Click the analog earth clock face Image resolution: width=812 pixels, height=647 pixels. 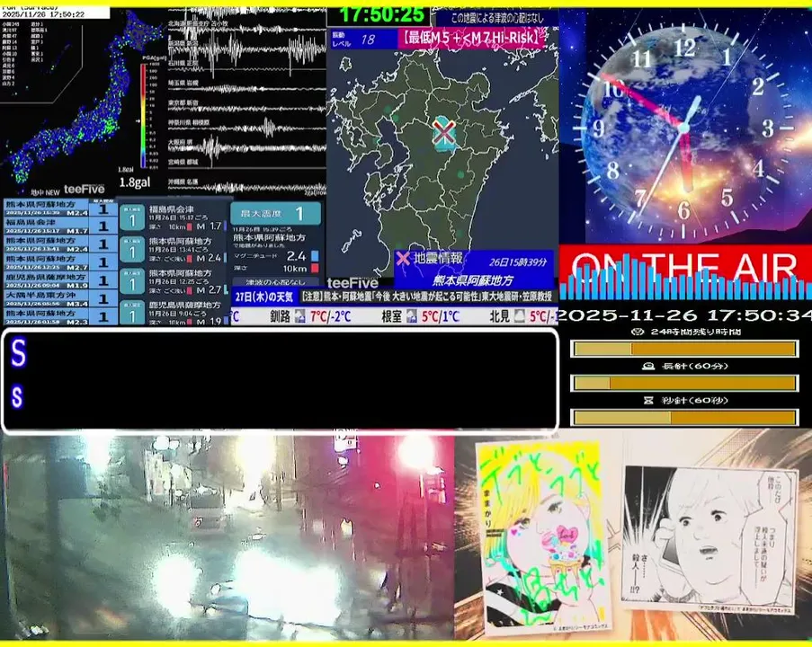pyautogui.click(x=684, y=129)
